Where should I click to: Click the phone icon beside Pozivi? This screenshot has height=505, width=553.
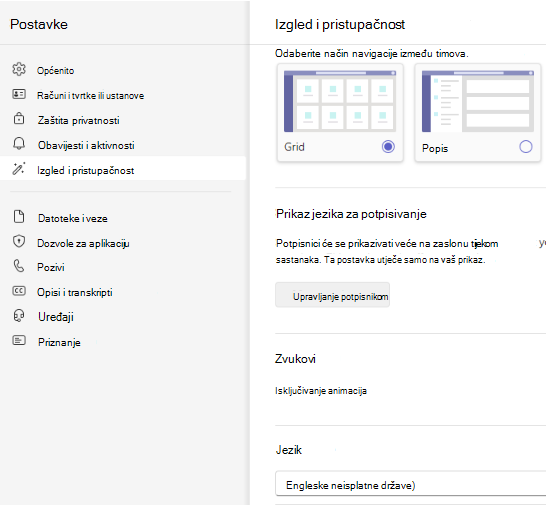(x=19, y=266)
